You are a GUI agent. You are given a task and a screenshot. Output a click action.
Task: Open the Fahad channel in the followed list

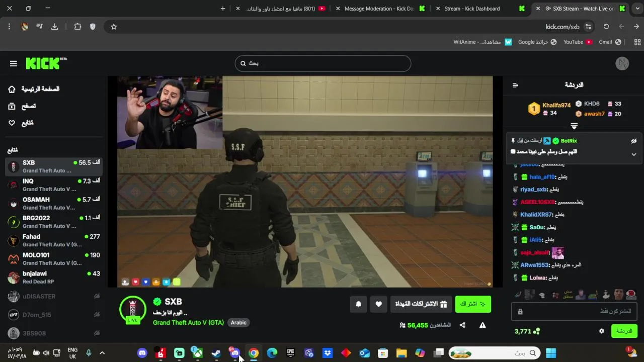click(54, 240)
